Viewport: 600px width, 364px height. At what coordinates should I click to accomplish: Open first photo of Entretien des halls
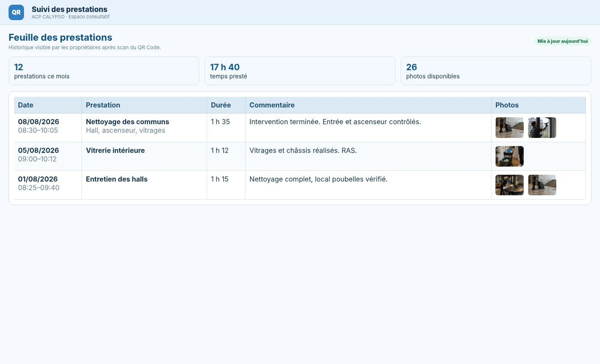pos(510,185)
